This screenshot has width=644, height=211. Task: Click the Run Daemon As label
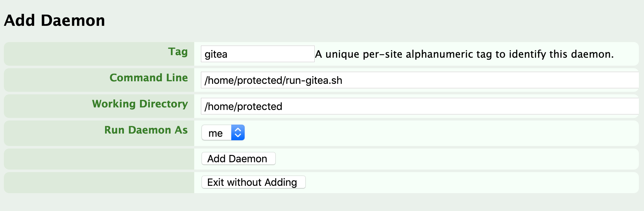point(146,130)
